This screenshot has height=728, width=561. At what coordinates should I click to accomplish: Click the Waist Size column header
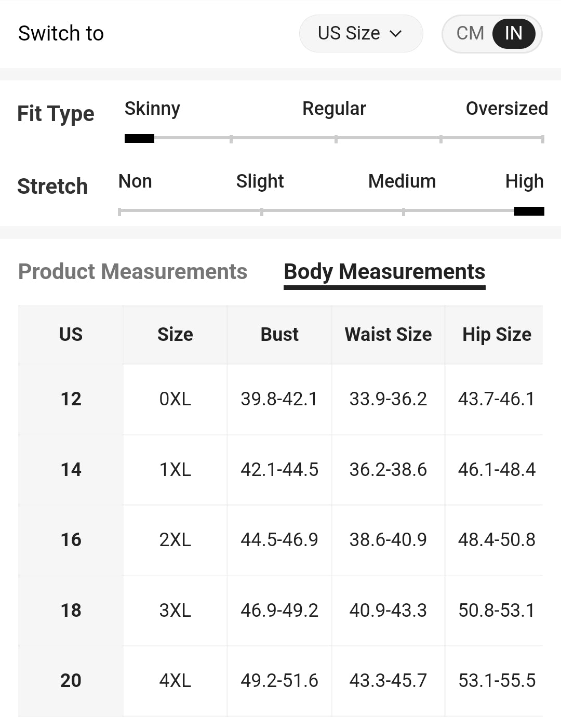click(x=388, y=334)
